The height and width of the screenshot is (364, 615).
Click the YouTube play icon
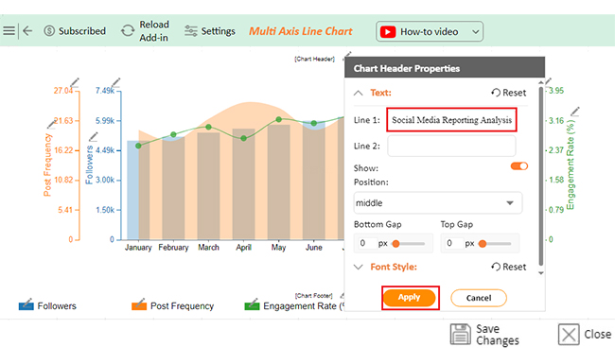point(388,31)
